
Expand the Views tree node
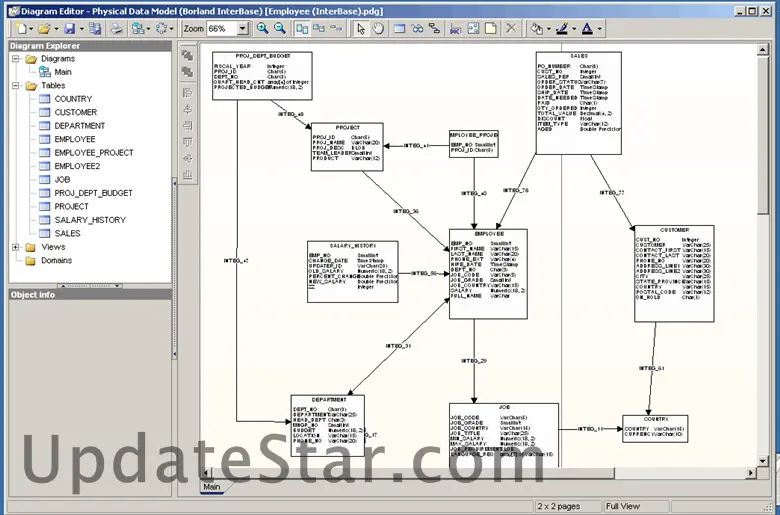(16, 247)
